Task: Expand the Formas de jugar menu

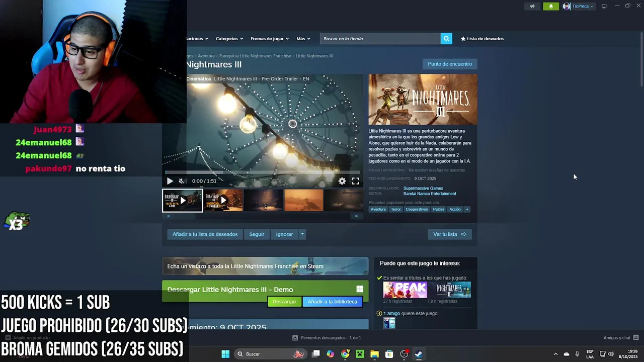Action: point(270,39)
